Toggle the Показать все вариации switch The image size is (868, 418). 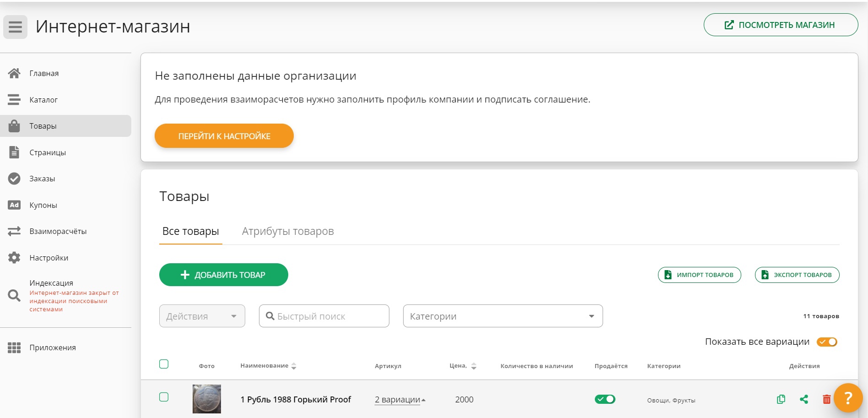(827, 342)
